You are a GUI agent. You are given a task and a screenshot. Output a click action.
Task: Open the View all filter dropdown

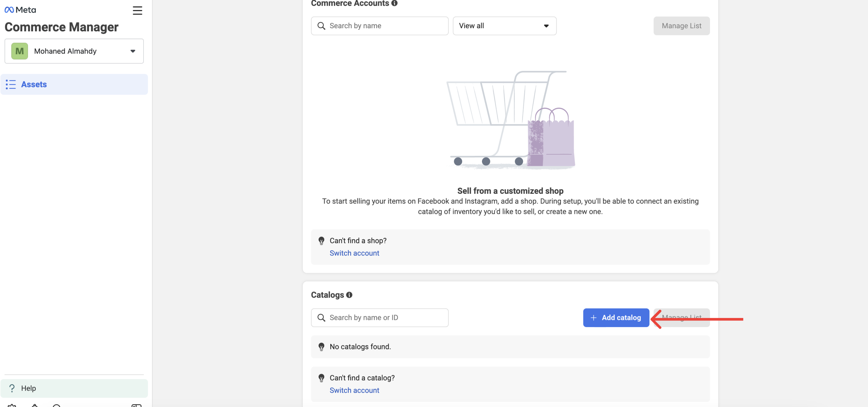pyautogui.click(x=504, y=26)
